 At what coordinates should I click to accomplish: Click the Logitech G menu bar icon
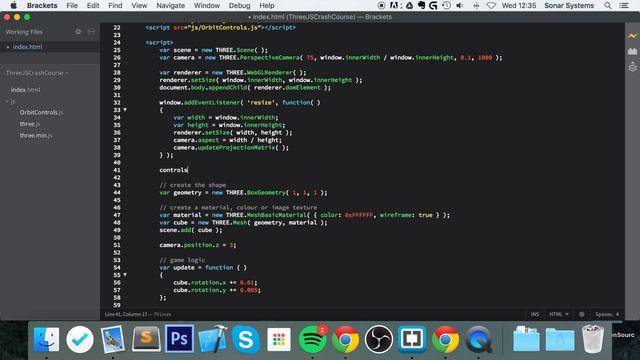433,6
